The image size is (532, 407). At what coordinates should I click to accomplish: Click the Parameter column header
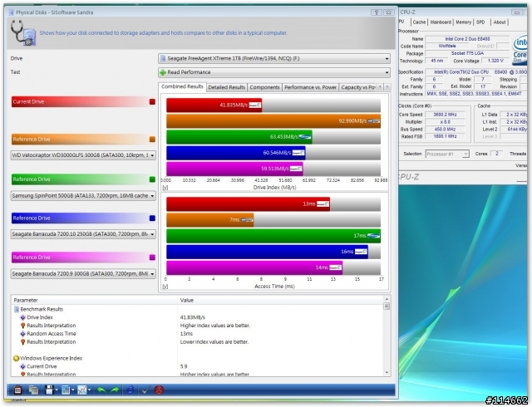tap(94, 300)
